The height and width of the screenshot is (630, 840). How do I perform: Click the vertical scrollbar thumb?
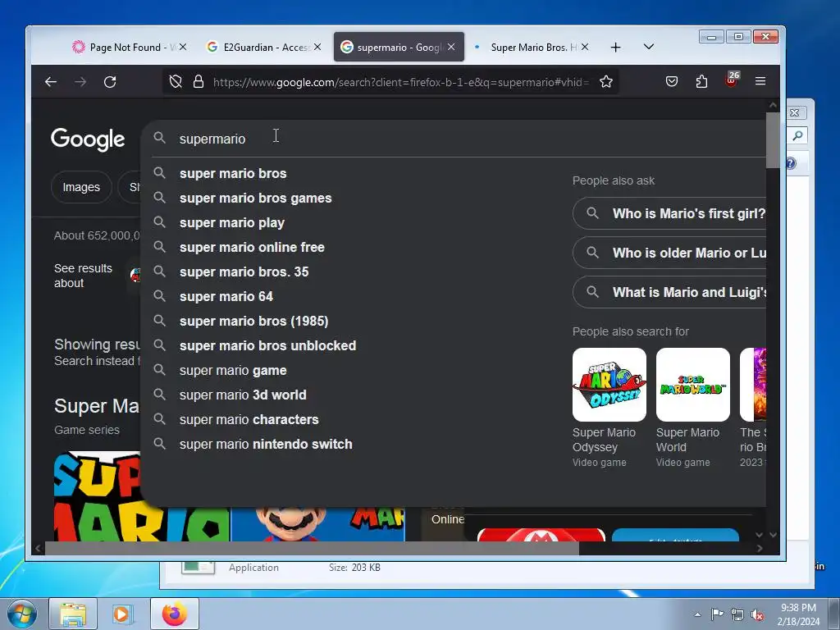click(773, 140)
